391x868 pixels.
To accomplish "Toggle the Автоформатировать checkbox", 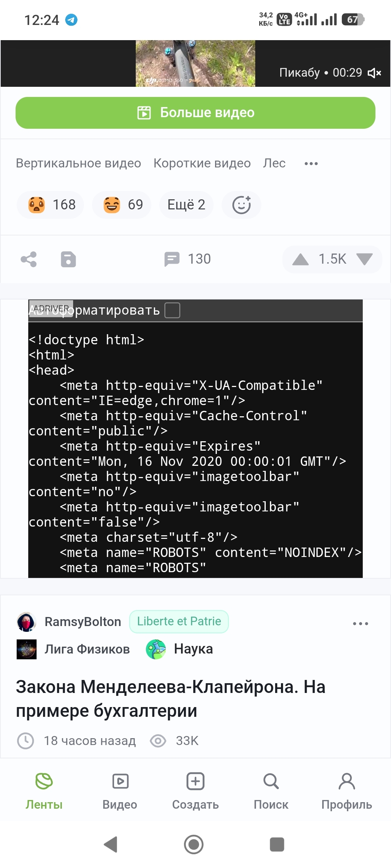I will pos(172,310).
